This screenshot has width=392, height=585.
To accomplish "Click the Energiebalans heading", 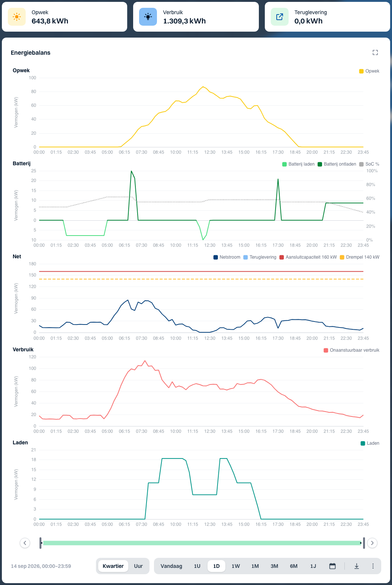I will pyautogui.click(x=30, y=53).
